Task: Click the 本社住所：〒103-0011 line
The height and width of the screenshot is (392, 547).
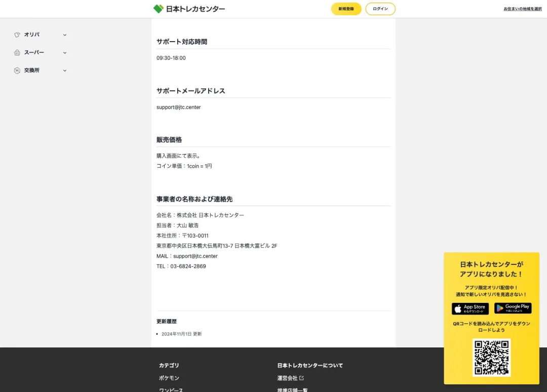Action: pyautogui.click(x=182, y=236)
